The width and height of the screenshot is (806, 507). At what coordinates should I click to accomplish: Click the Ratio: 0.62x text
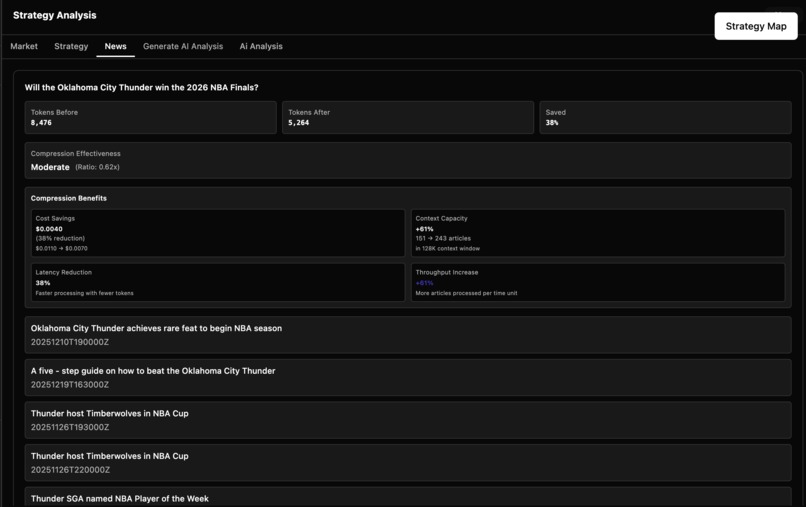[98, 167]
